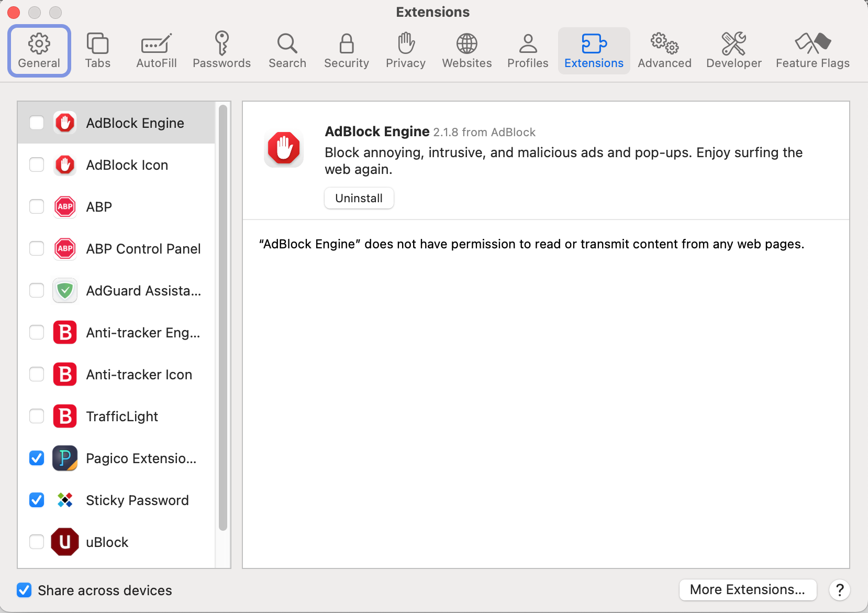This screenshot has height=613, width=868.
Task: Click the AdGuard Assistant shield icon
Action: click(65, 290)
